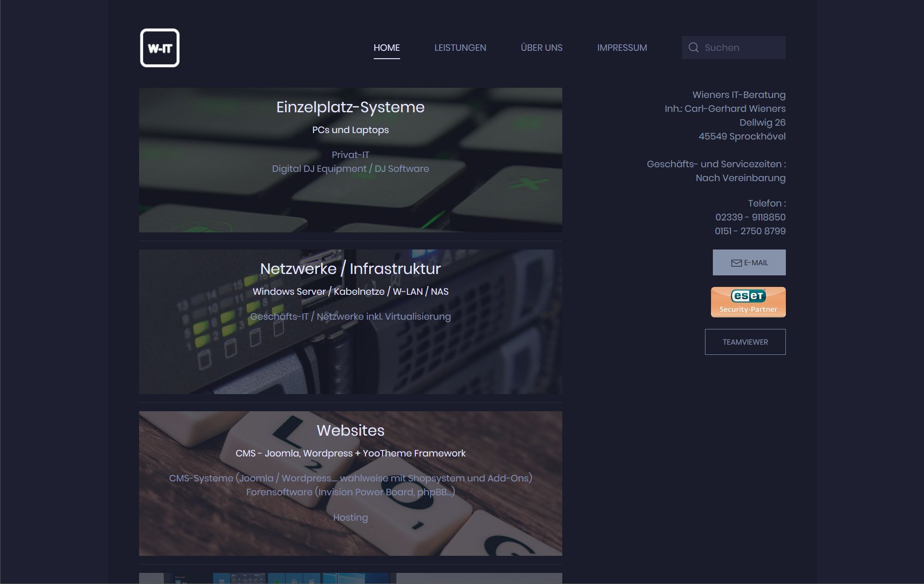Click the Telefon : label
The image size is (924, 584).
pos(767,203)
